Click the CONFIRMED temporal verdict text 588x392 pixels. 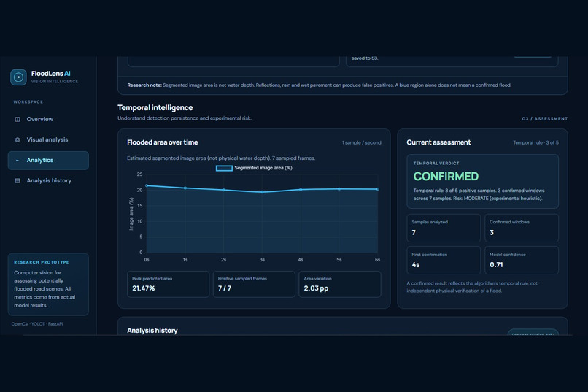446,177
